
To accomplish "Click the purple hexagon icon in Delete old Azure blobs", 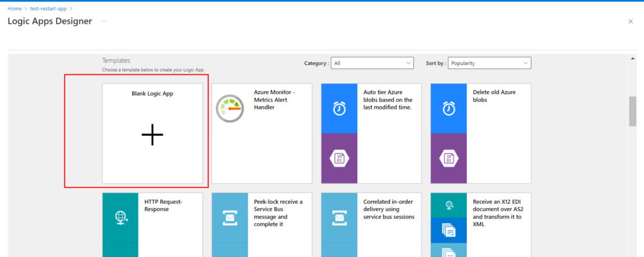I will [448, 158].
